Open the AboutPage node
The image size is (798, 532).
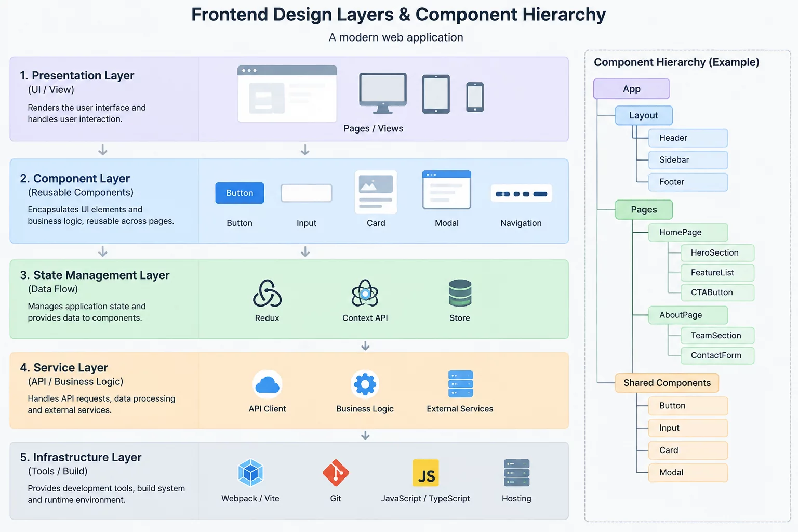(x=688, y=315)
